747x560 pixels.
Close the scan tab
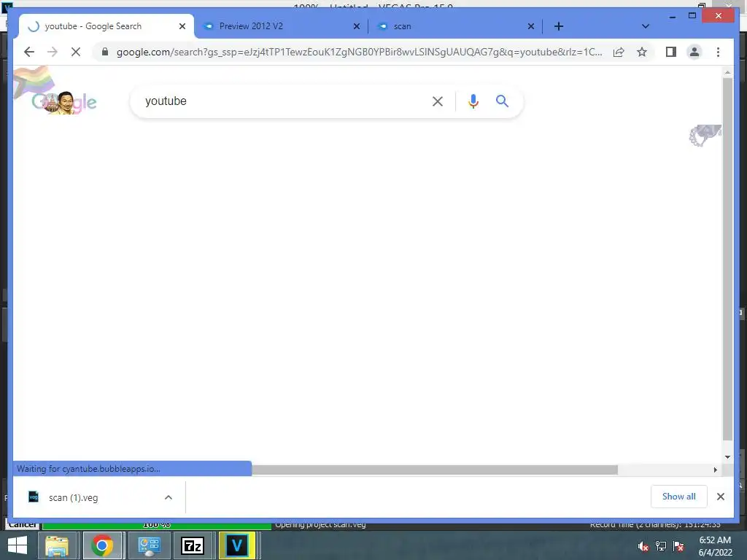(531, 26)
